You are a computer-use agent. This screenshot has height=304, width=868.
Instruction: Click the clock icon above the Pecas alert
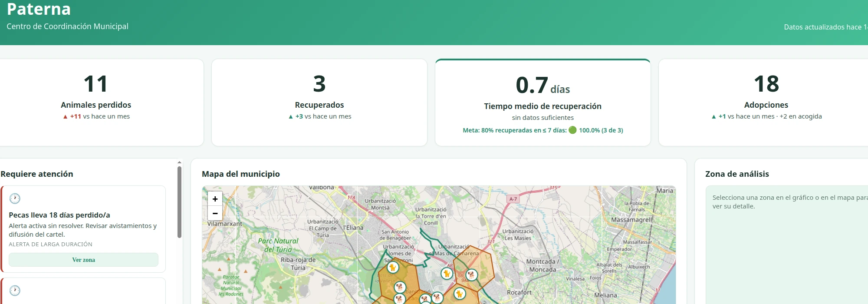coord(15,198)
